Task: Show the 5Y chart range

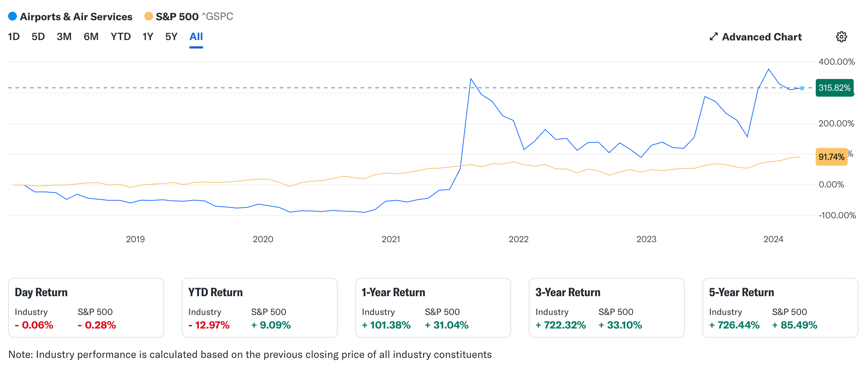Action: (x=171, y=37)
